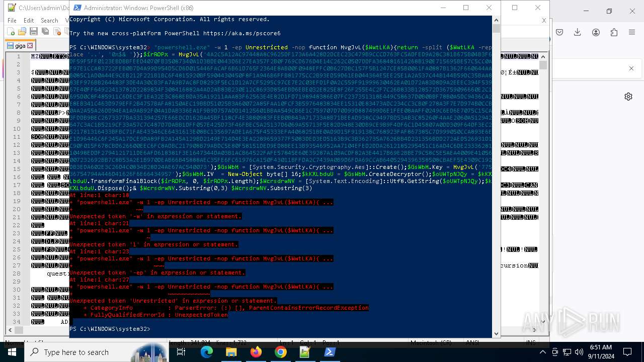Screen dimensions: 644x362
Task: Click the New file icon in Notepad++
Action: click(x=12, y=32)
